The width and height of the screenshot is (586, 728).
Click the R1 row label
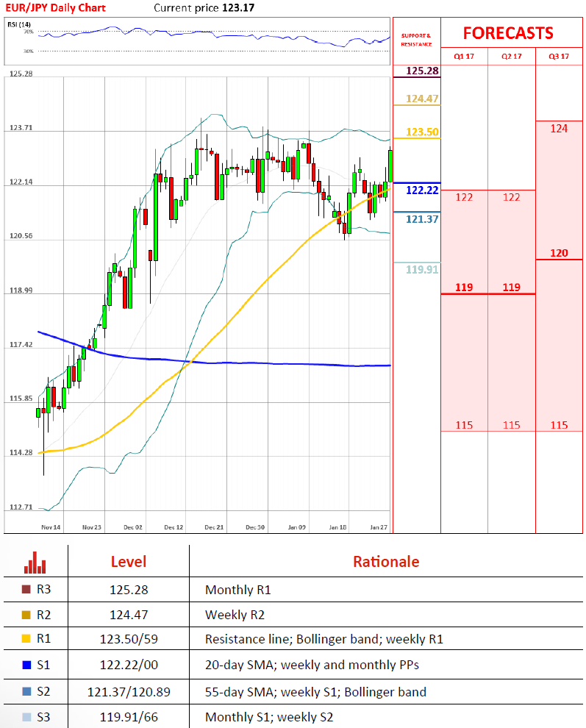pos(43,639)
